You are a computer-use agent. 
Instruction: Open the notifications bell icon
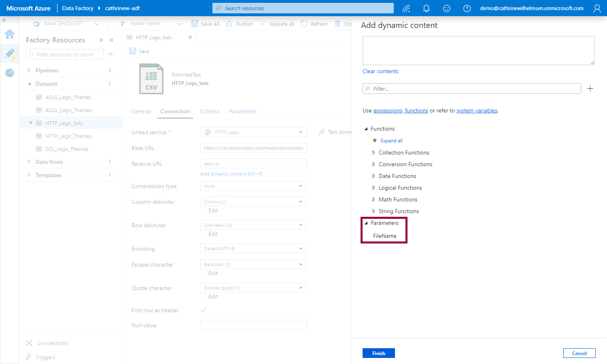click(x=426, y=8)
